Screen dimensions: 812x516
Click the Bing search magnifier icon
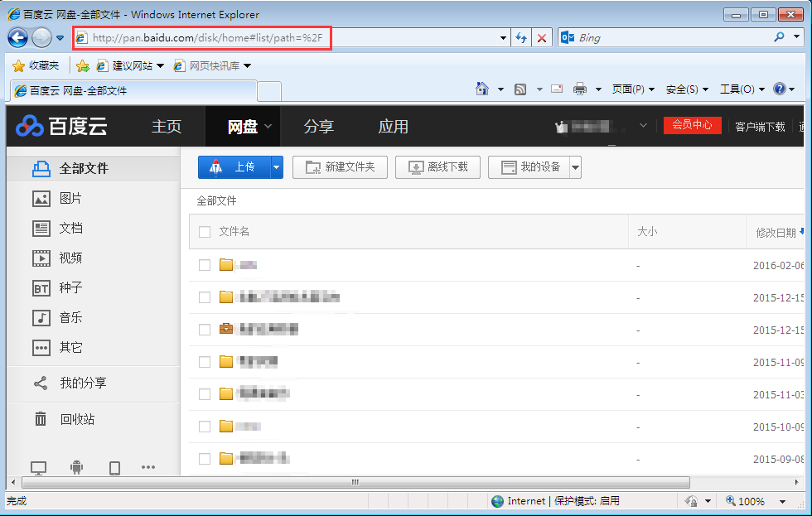click(779, 37)
